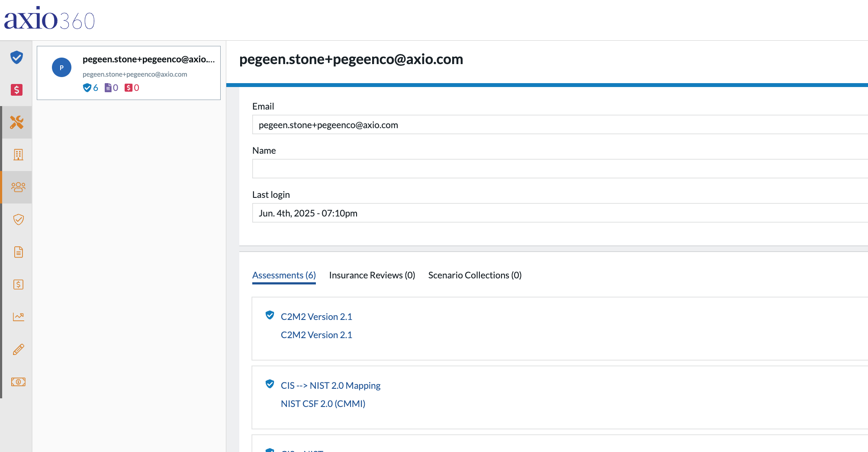
Task: Switch to the Assessments (6) tab
Action: [x=284, y=275]
